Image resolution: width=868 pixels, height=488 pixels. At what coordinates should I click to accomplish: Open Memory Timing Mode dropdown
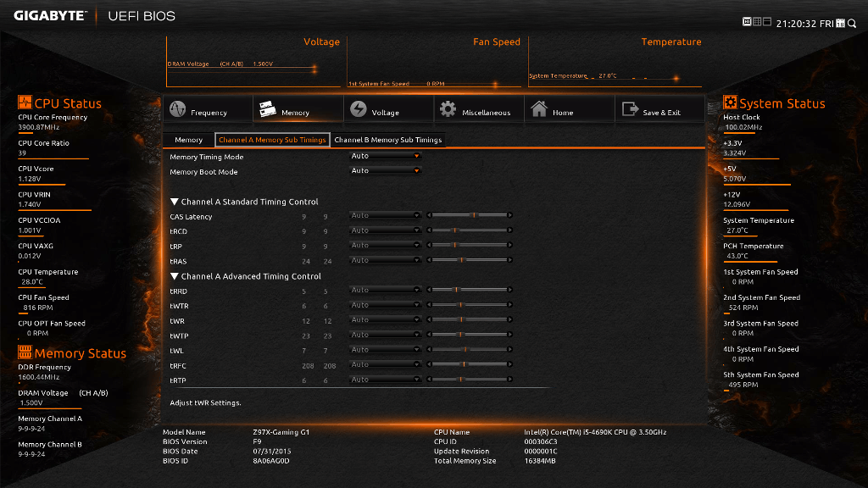[x=386, y=156]
